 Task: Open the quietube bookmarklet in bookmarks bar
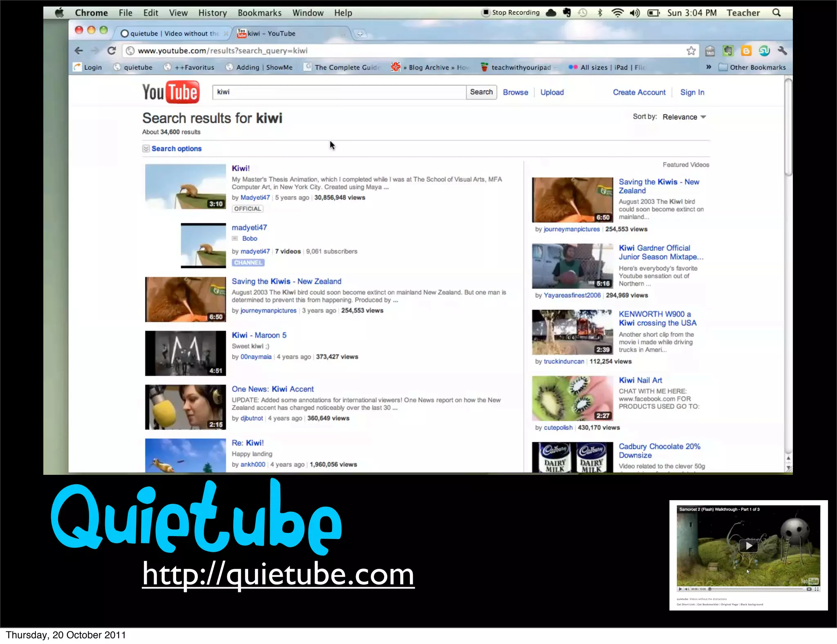coord(133,67)
